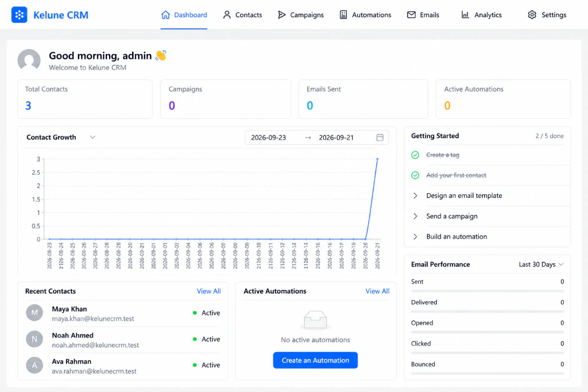Open Ava Rahman contact name
Viewport: 588px width, 392px height.
(x=71, y=362)
